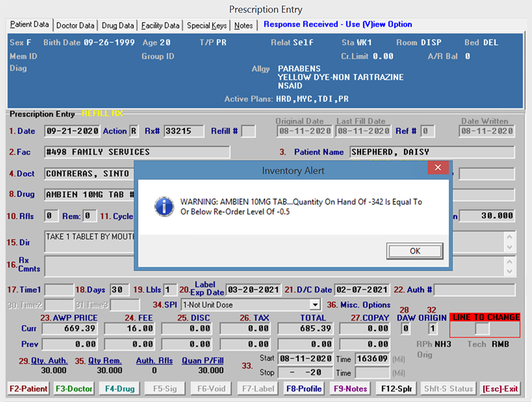Open the Drug Data tab
The height and width of the screenshot is (402, 532).
click(118, 25)
